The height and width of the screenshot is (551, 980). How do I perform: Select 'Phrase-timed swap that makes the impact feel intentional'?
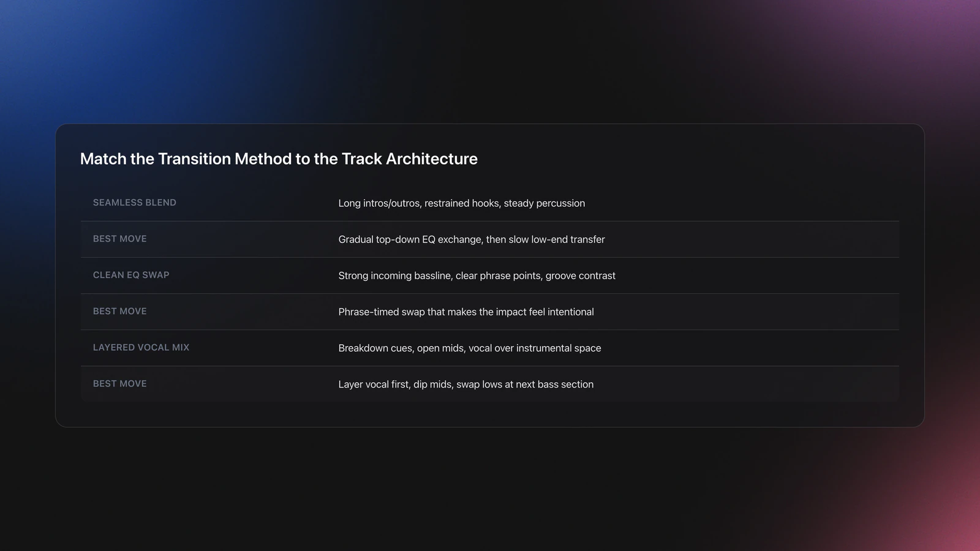tap(466, 312)
